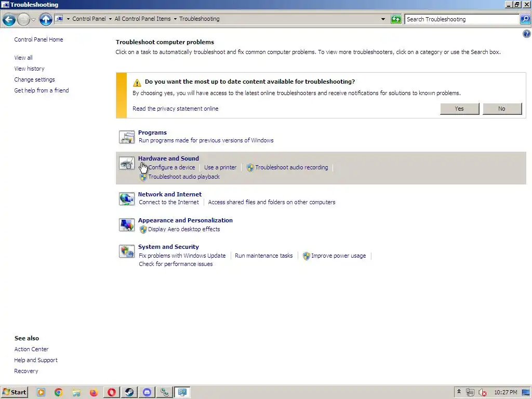Open the Programs category heading
The height and width of the screenshot is (399, 532).
pos(152,132)
